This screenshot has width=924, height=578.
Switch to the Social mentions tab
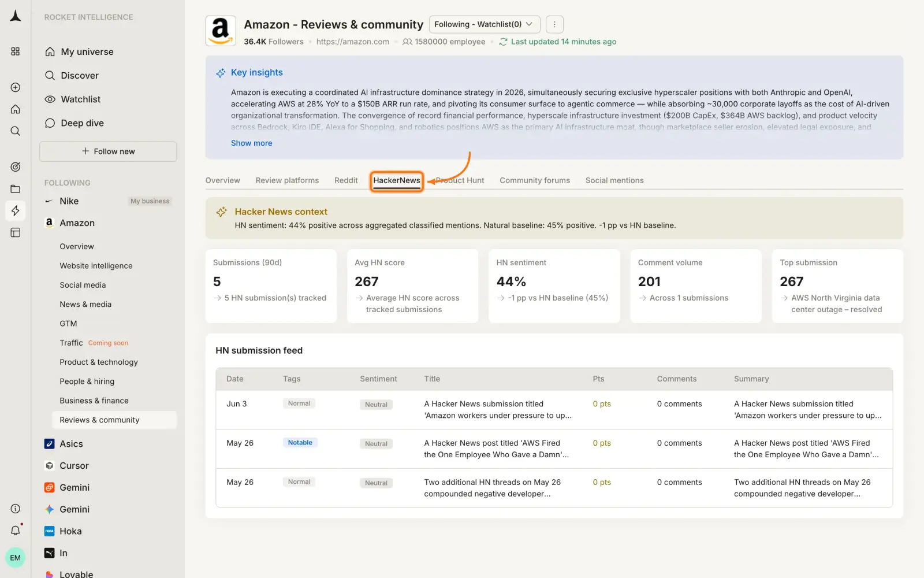coord(614,180)
